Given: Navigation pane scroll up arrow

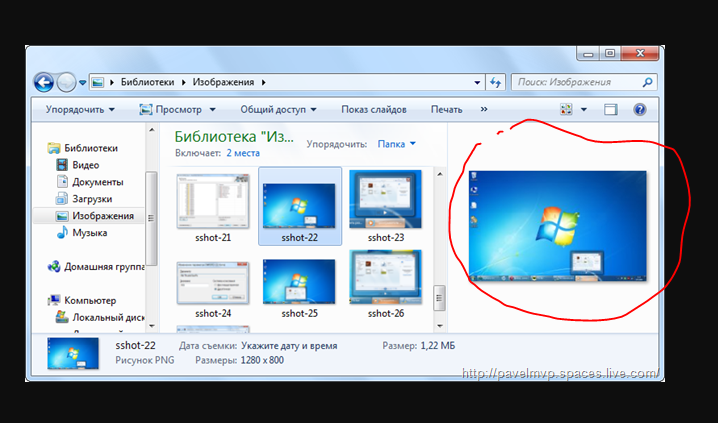Looking at the screenshot, I should pyautogui.click(x=152, y=130).
